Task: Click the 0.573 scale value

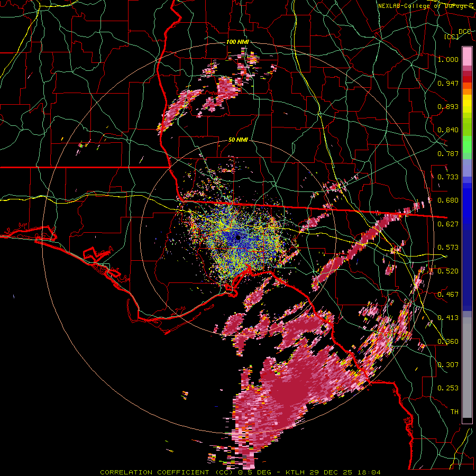Action: [448, 248]
